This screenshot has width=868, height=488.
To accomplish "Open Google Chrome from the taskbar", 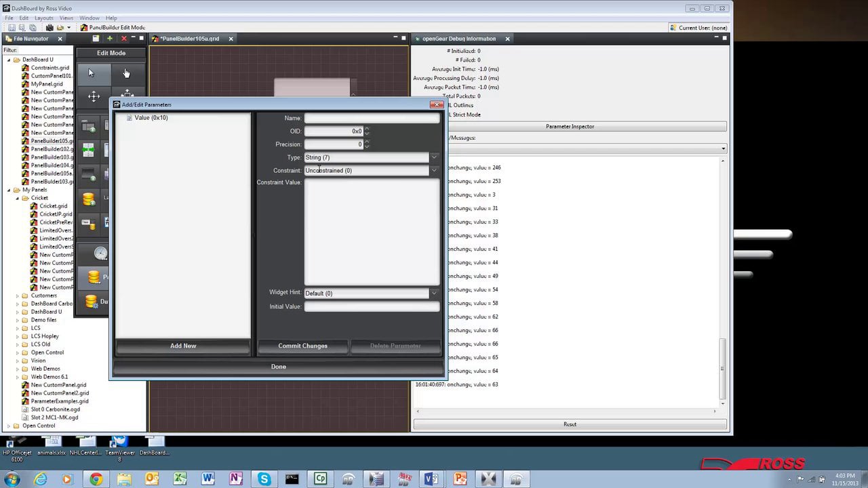I will coord(96,479).
